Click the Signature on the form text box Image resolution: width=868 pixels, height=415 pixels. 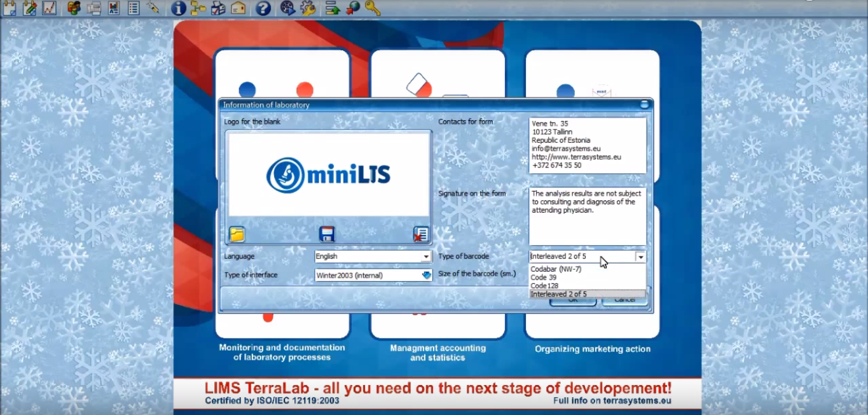(x=588, y=216)
